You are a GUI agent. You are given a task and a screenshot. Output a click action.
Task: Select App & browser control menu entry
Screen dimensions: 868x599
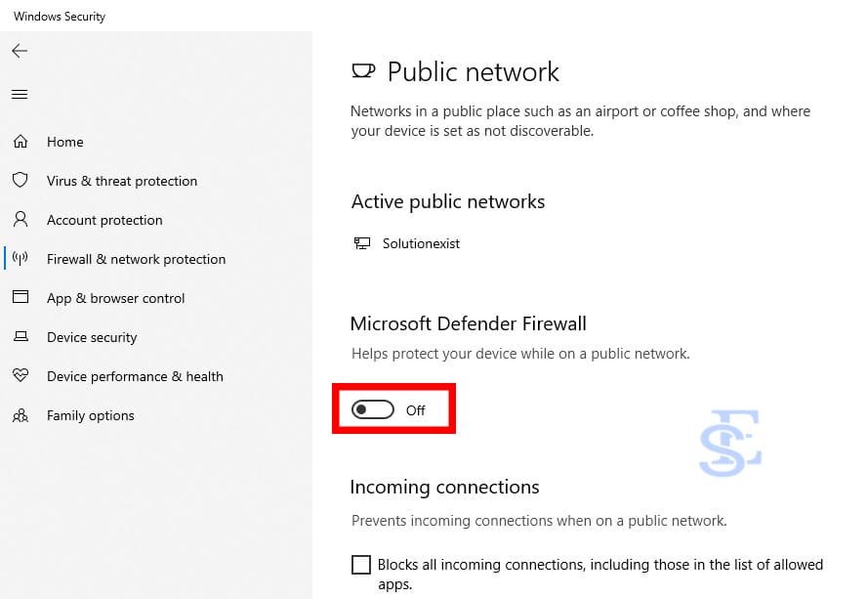[x=116, y=298]
